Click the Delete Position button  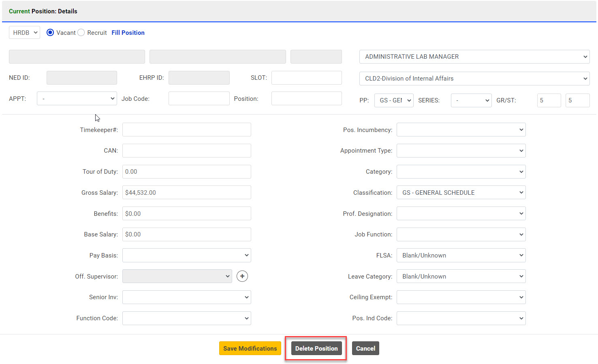tap(316, 348)
